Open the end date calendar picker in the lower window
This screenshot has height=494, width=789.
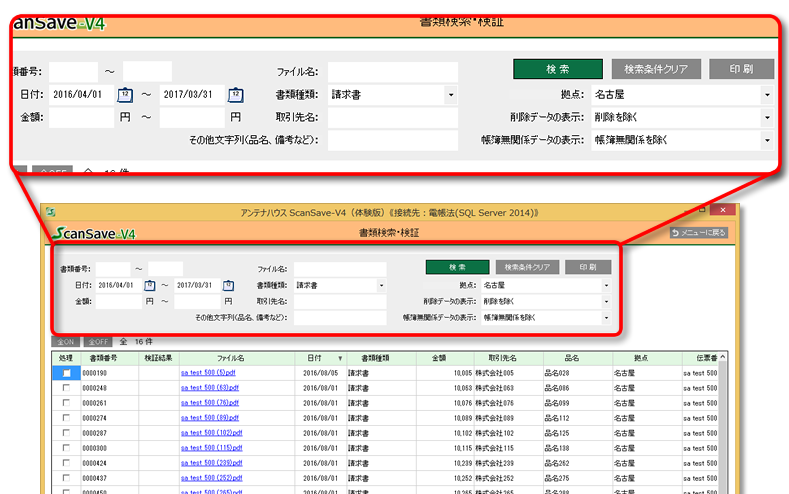tap(228, 285)
